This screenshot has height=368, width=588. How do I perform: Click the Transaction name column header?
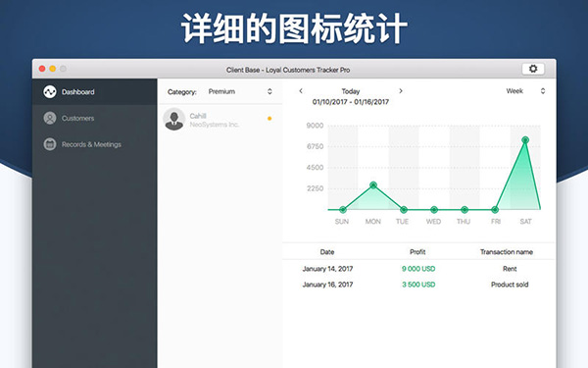(x=507, y=252)
